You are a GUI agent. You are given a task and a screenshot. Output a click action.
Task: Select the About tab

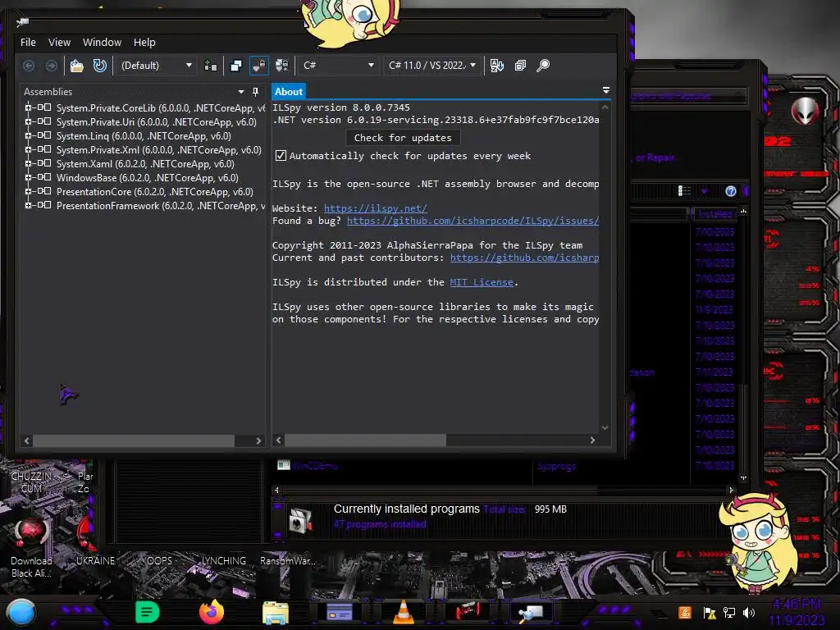[288, 92]
